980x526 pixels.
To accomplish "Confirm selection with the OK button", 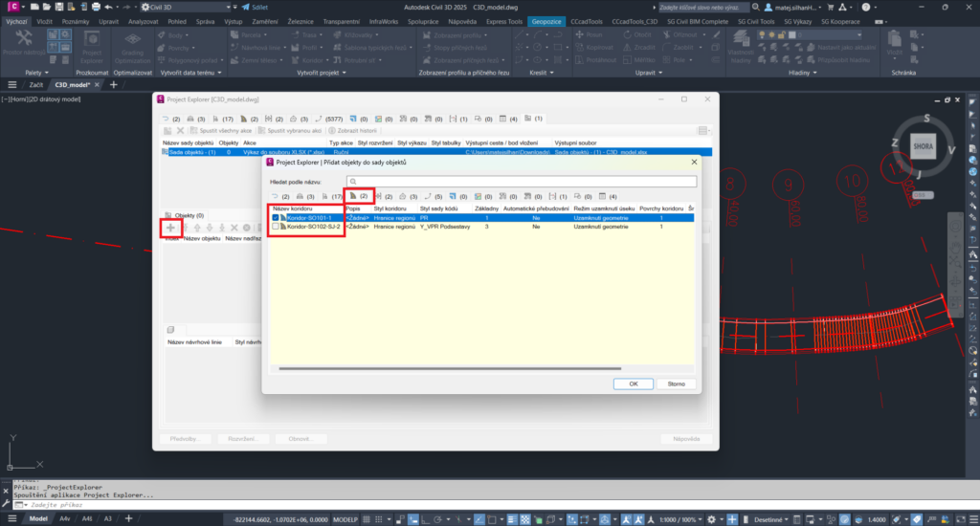I will 633,384.
